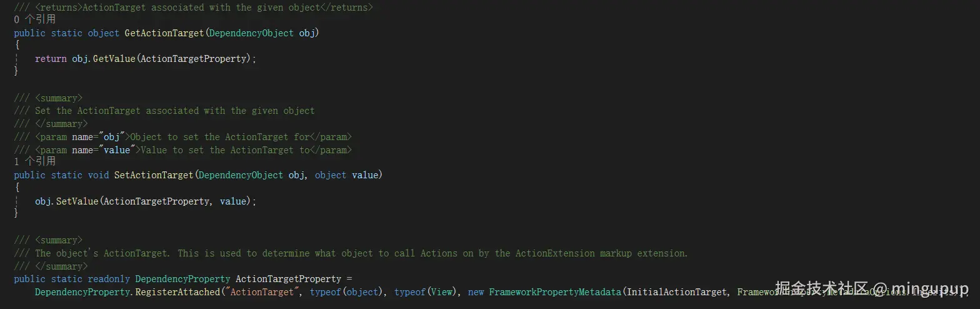Screen dimensions: 980x309
Task: Click the "0 个引用" CodeLens link
Action: [35, 19]
